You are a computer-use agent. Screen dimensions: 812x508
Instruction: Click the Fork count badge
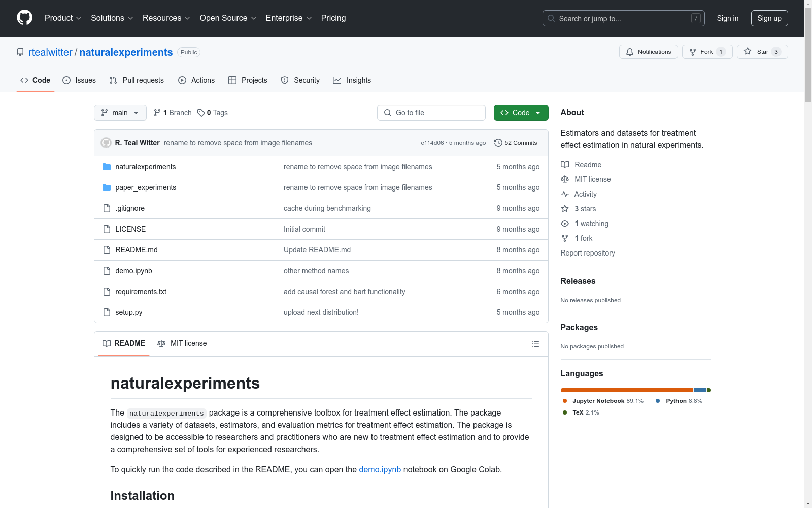(x=721, y=52)
